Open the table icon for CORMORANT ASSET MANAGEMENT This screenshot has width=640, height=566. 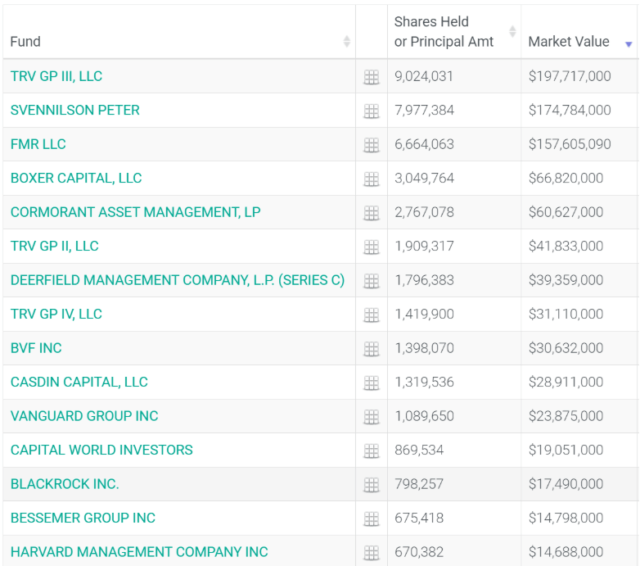point(371,213)
